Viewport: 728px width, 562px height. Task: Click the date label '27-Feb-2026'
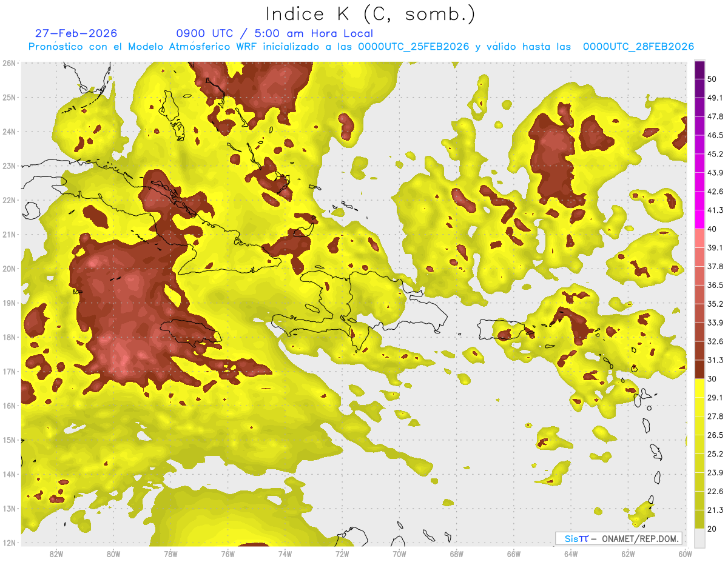point(76,33)
